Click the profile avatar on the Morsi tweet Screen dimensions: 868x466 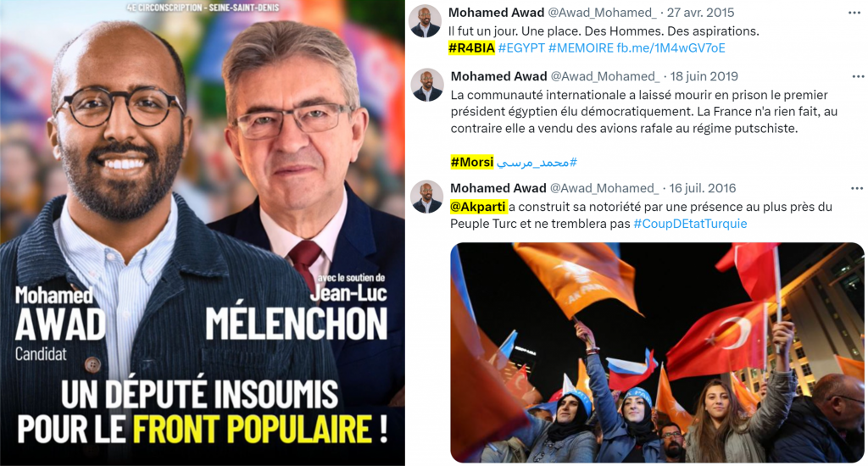(427, 86)
